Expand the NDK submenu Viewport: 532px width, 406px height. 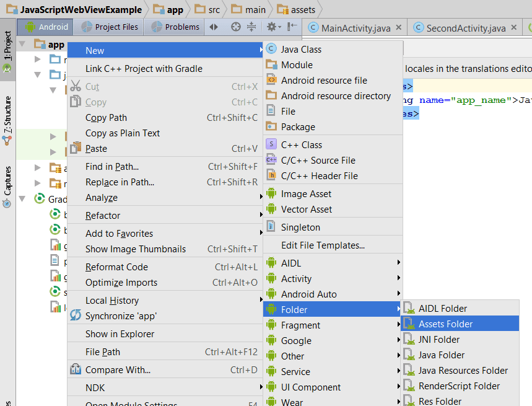click(x=165, y=388)
